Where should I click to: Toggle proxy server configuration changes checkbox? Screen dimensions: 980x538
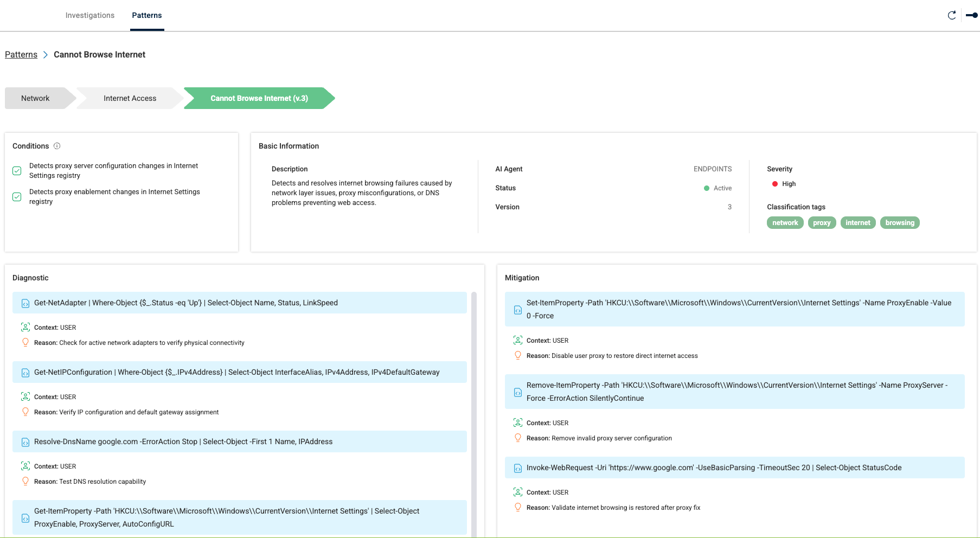pos(17,171)
